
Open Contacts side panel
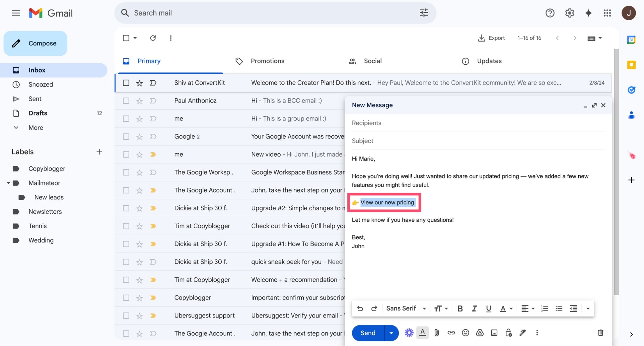pyautogui.click(x=631, y=115)
